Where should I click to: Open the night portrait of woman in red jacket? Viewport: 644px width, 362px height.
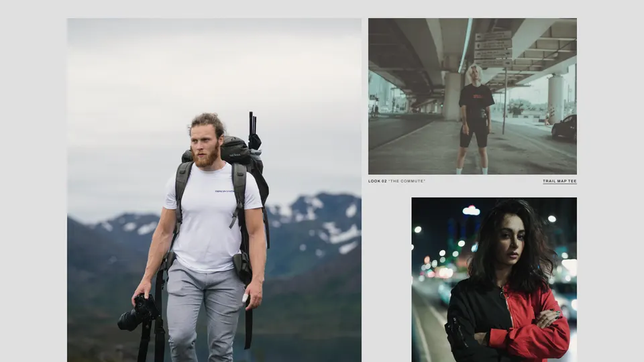point(494,280)
